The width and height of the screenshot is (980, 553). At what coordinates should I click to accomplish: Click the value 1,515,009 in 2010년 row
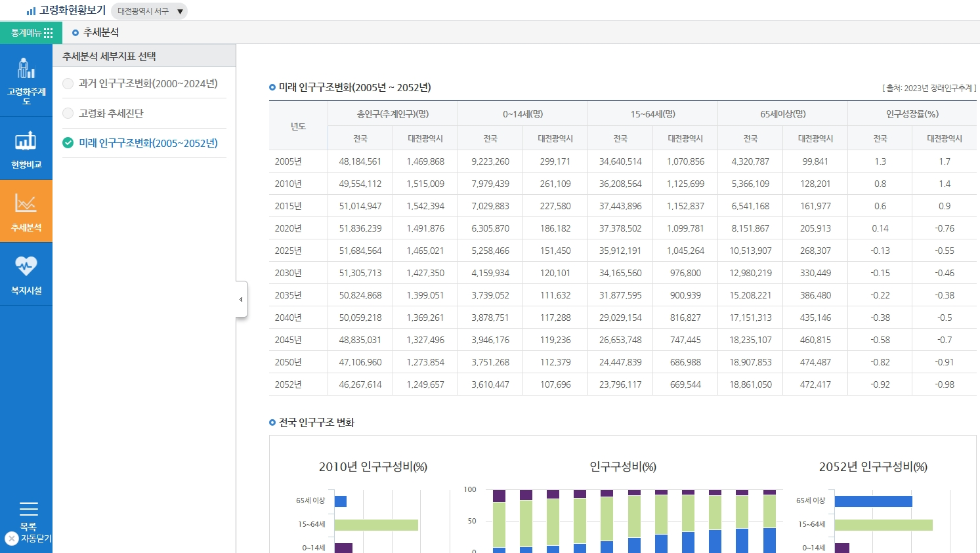tap(425, 184)
